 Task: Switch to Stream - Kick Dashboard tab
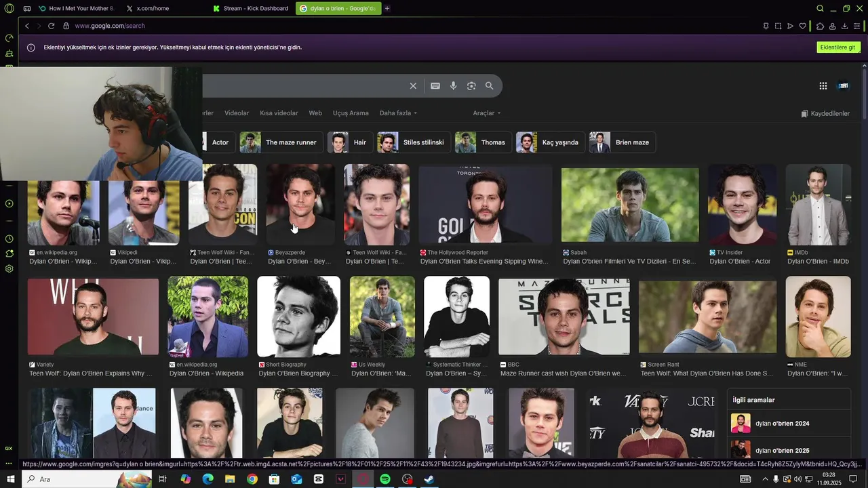pos(251,8)
